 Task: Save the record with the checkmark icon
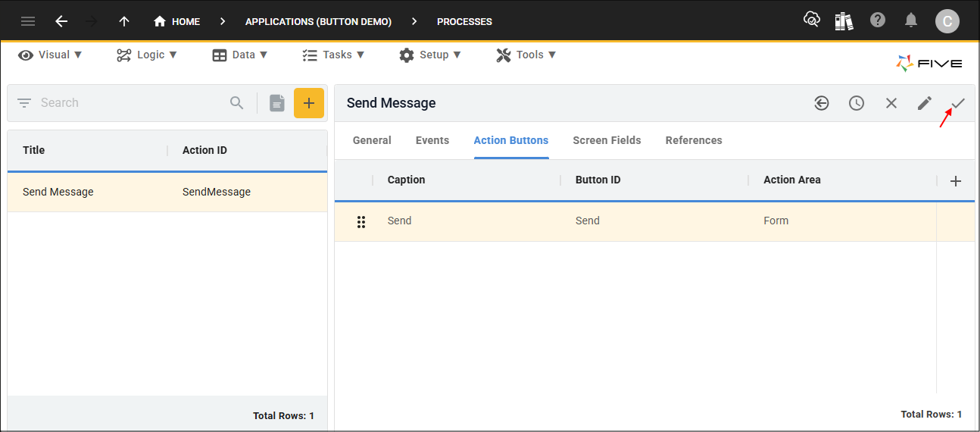(958, 103)
